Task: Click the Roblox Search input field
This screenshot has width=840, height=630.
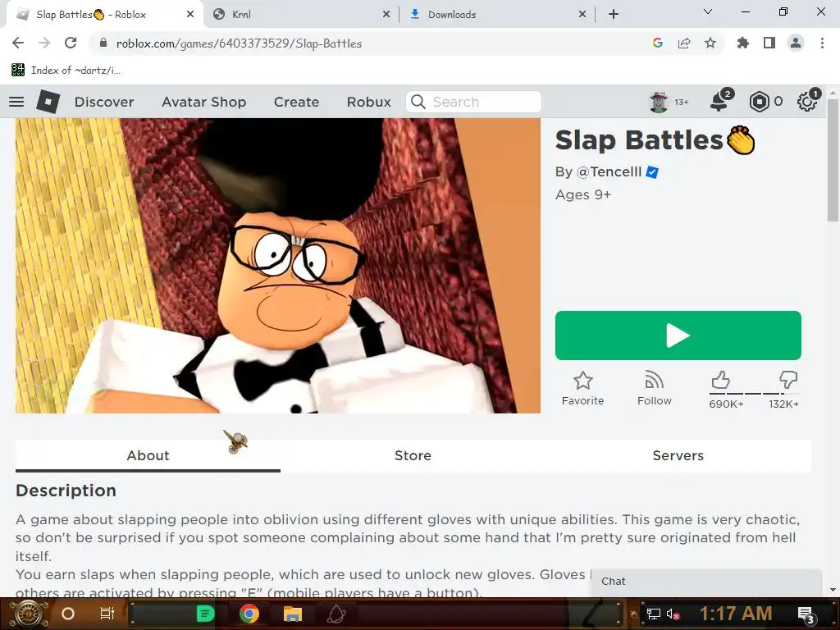Action: coord(474,102)
